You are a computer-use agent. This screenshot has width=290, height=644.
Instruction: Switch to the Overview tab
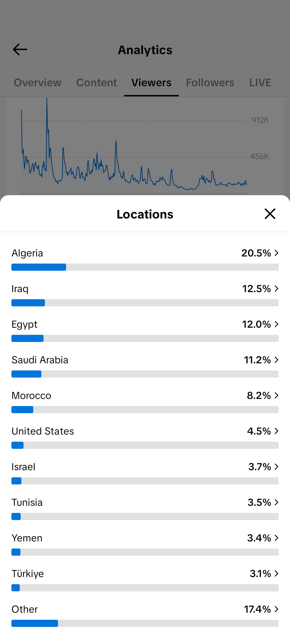[x=38, y=83]
